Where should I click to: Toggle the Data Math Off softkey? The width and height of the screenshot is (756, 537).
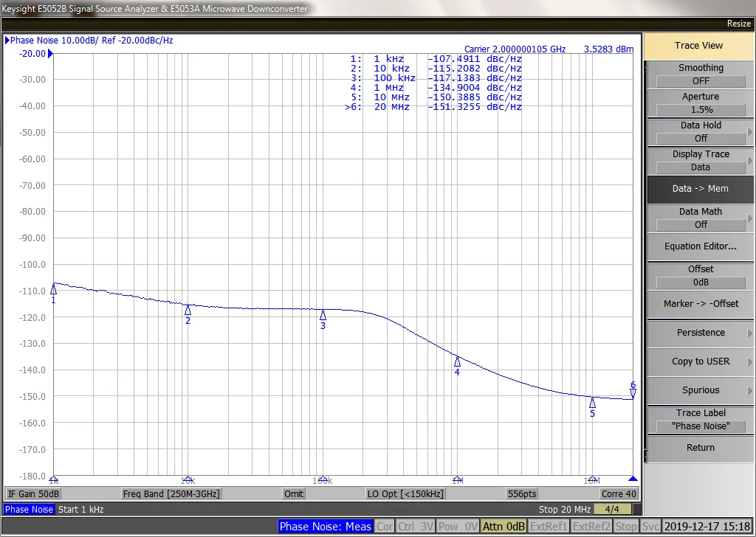(700, 218)
